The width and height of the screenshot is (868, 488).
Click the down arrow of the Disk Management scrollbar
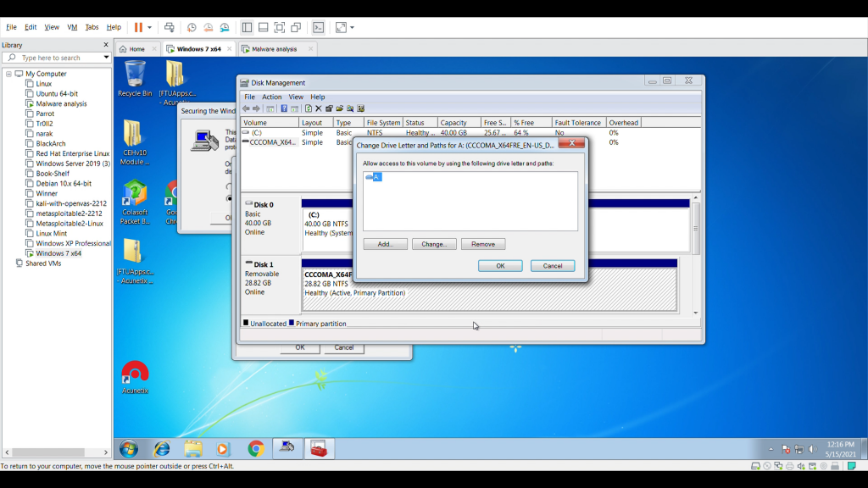[x=696, y=313]
